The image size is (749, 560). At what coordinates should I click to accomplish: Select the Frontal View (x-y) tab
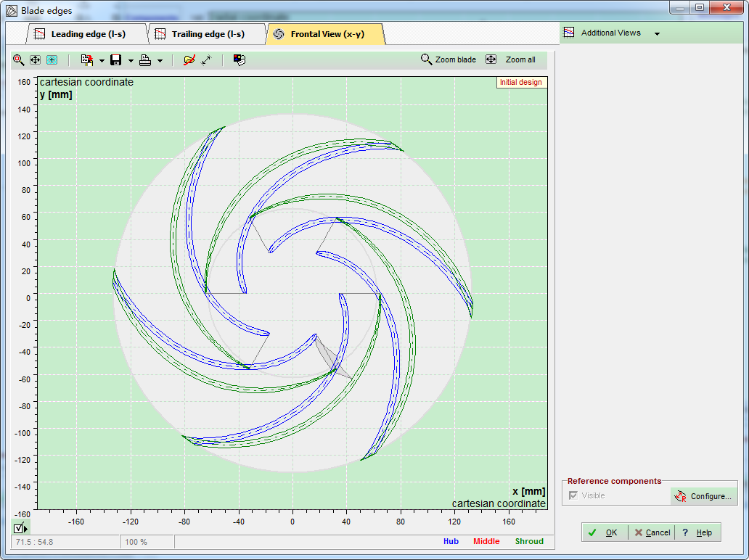click(327, 34)
